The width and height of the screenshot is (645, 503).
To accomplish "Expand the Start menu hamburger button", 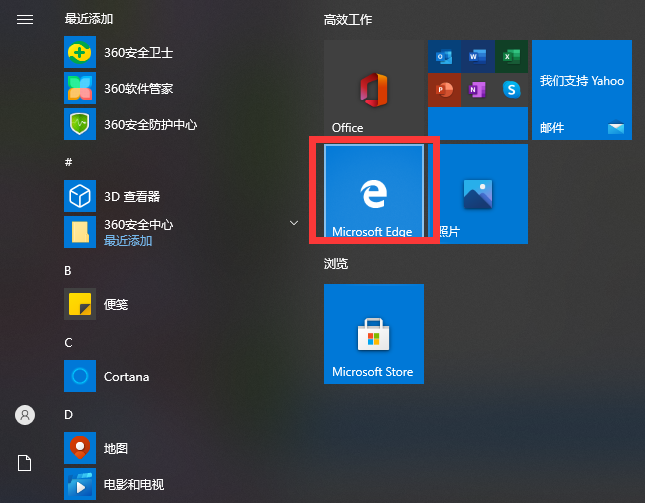I will (x=25, y=19).
